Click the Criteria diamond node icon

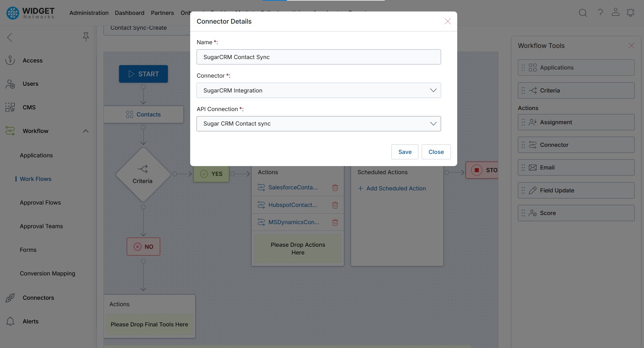coord(143,168)
